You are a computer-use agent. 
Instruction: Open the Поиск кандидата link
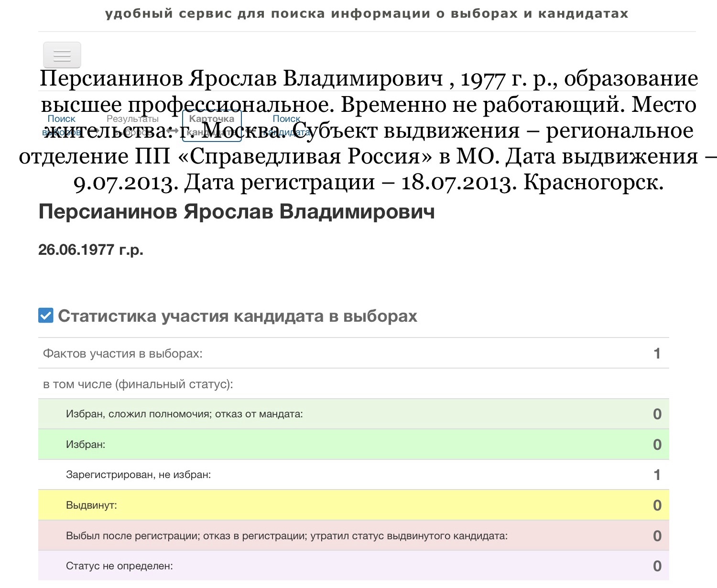[287, 125]
